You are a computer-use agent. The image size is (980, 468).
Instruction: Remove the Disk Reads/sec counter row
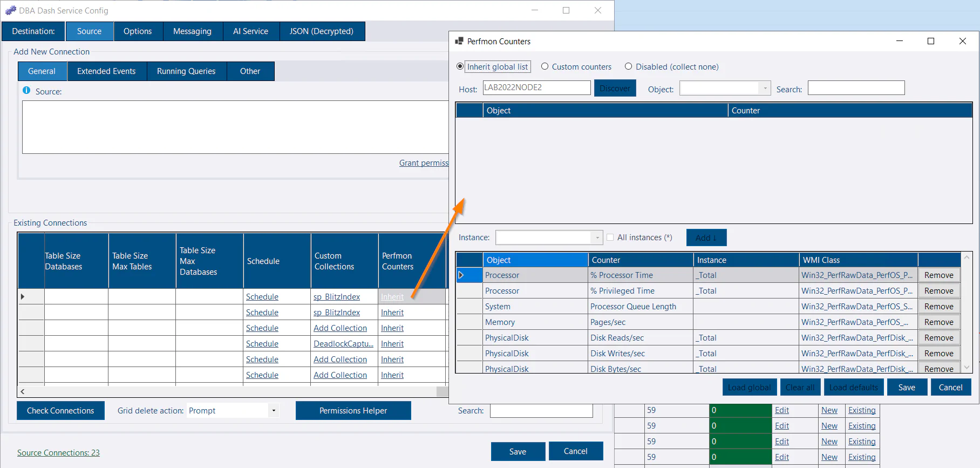coord(939,338)
